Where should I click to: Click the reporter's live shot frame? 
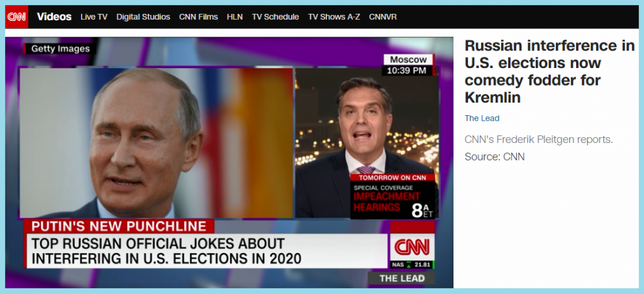point(367,143)
